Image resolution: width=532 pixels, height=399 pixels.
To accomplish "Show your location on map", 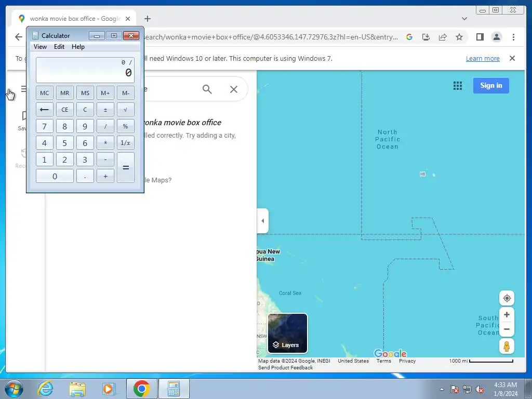I will [x=507, y=298].
